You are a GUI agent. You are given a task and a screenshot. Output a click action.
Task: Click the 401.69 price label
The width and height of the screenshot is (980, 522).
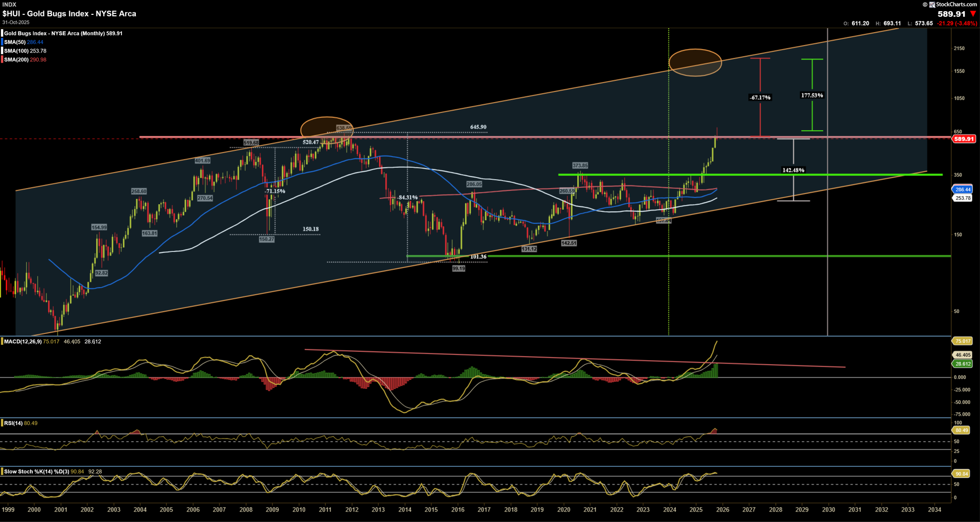click(x=202, y=160)
